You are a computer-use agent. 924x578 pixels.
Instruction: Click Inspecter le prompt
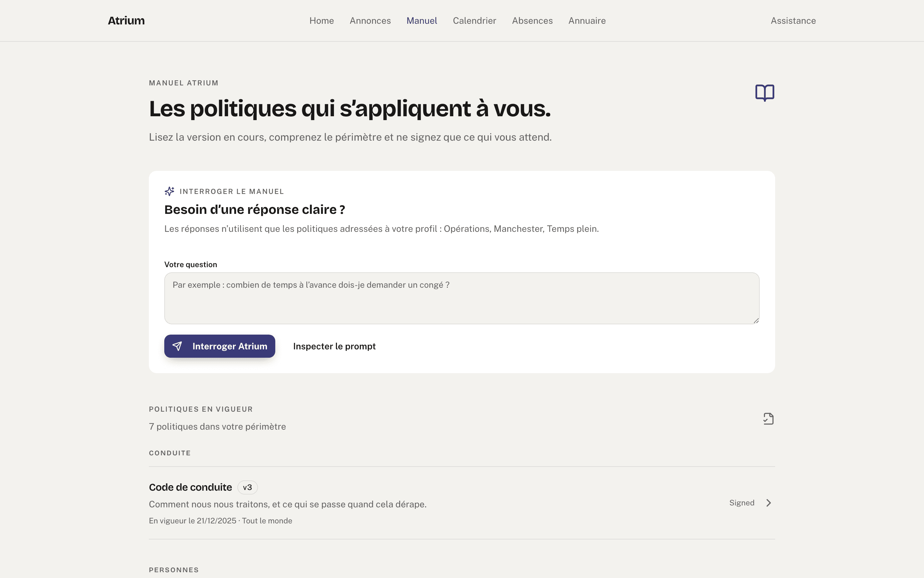coord(334,346)
